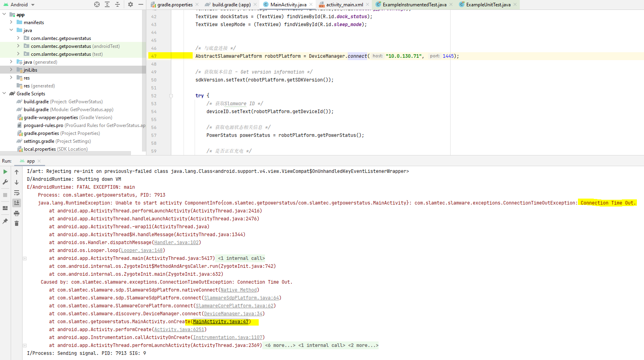Pin the Run tab

(5, 221)
